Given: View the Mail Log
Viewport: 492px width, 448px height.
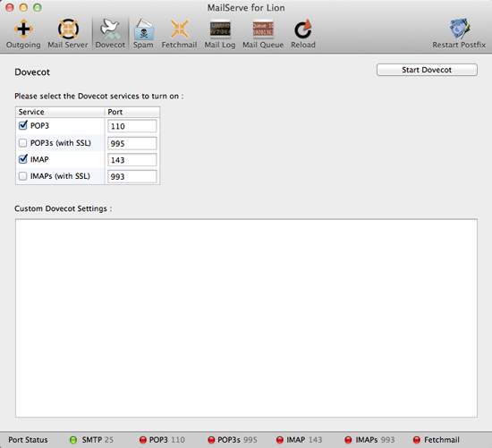Looking at the screenshot, I should 220,34.
